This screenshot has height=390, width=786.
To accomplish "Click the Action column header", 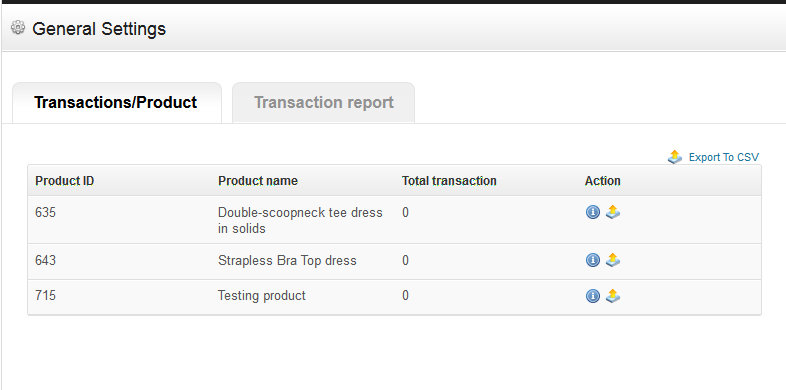I will coord(603,181).
